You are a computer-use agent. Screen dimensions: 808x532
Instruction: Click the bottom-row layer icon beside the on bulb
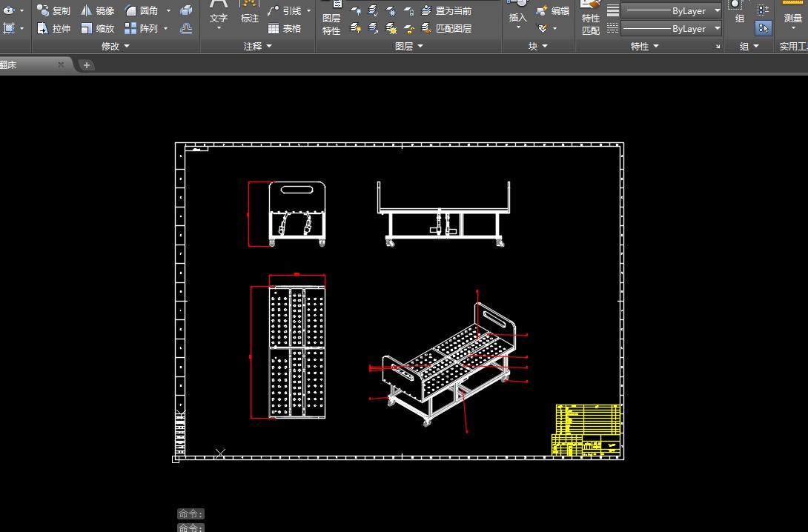pyautogui.click(x=373, y=28)
